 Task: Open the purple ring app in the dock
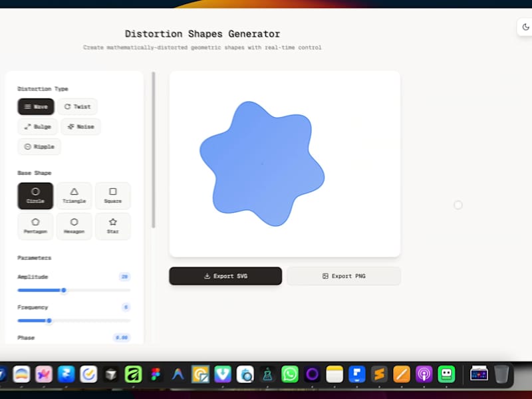pos(312,374)
